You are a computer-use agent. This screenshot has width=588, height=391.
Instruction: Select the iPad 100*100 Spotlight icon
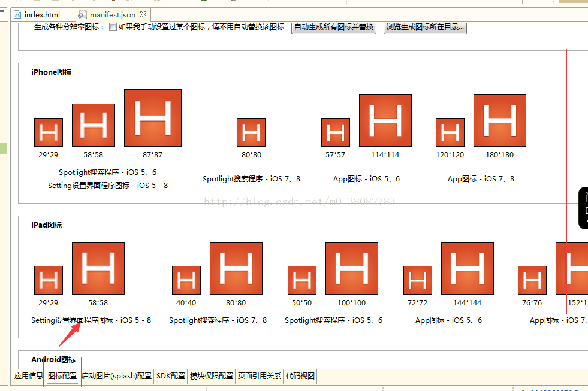352,268
